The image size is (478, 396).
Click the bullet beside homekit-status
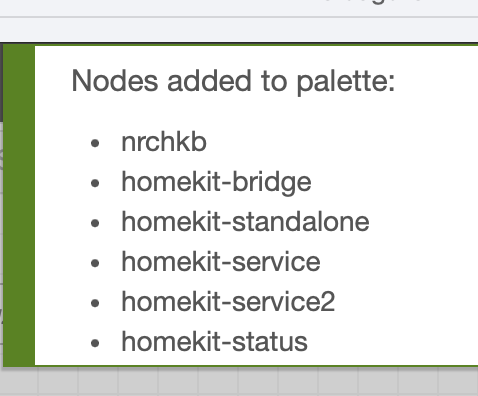(95, 343)
